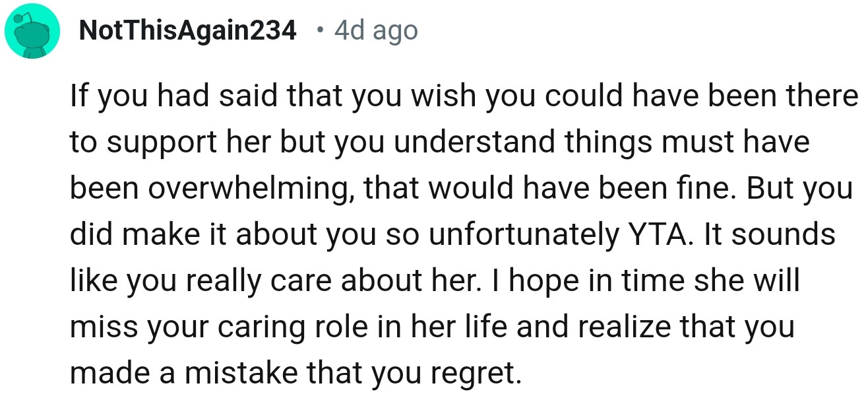Click the dot separator before the timestamp
This screenshot has width=868, height=400.
point(320,30)
